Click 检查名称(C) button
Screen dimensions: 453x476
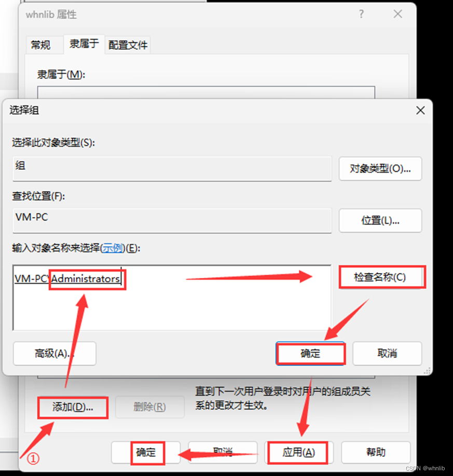(380, 277)
